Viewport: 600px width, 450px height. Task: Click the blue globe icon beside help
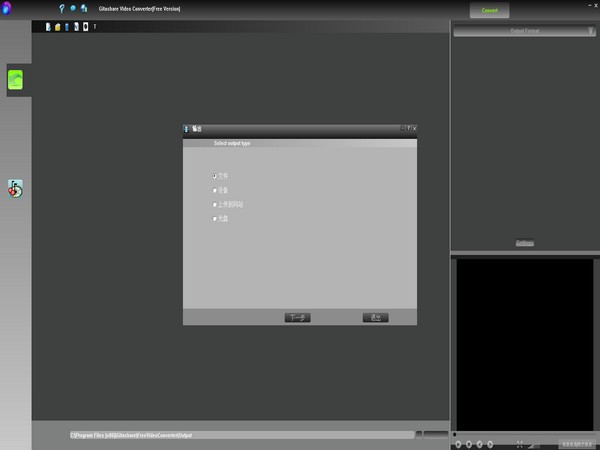tap(73, 8)
